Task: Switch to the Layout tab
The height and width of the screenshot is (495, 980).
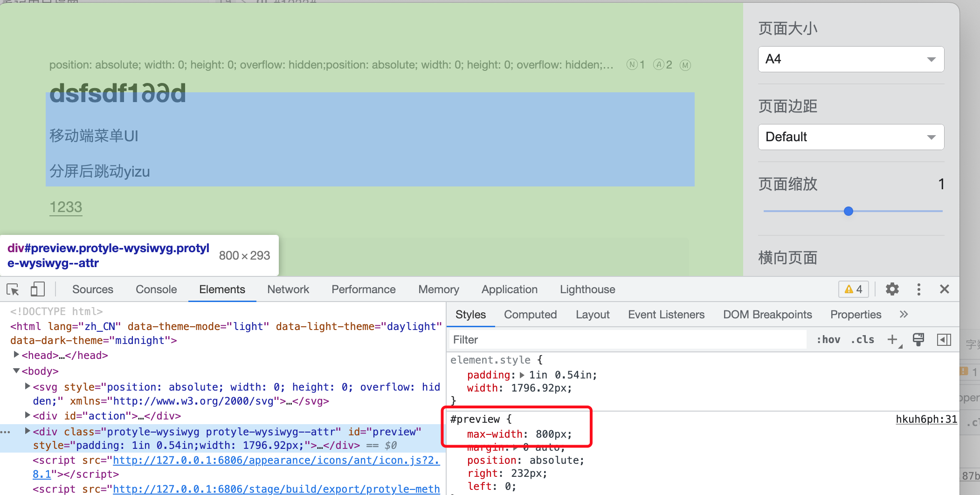Action: point(593,315)
